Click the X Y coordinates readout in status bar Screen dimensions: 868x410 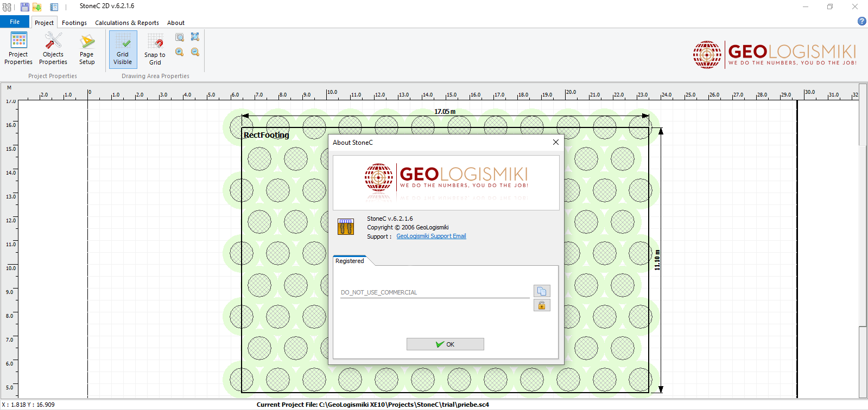(28, 405)
